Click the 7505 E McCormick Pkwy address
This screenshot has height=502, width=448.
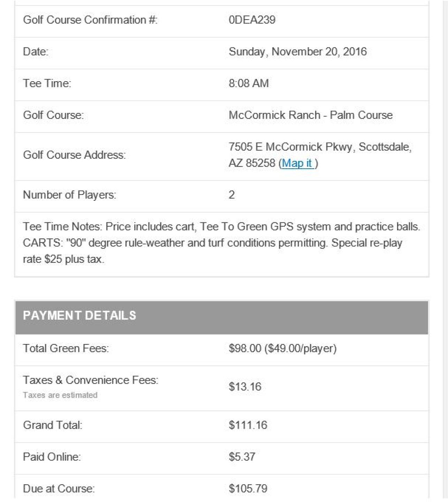pos(320,147)
